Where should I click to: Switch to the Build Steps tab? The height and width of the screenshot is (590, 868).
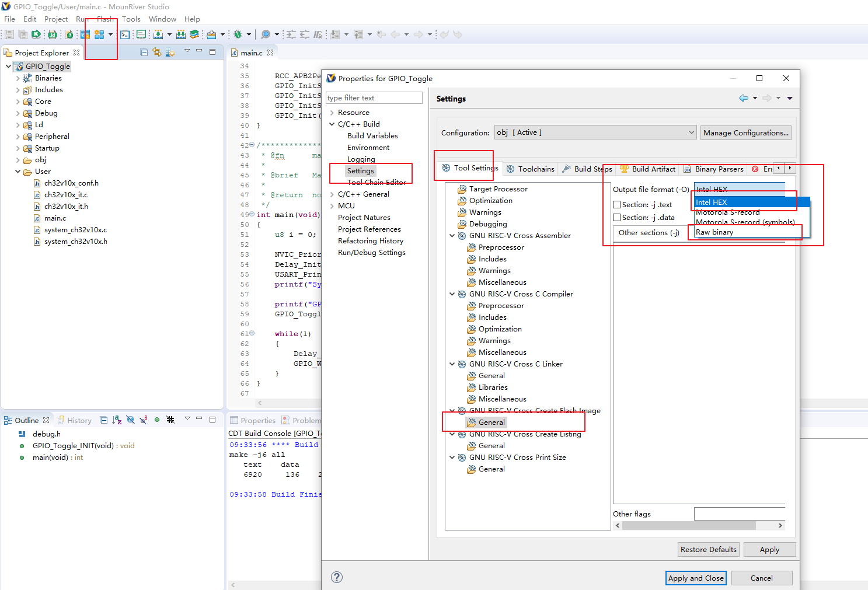click(x=587, y=169)
